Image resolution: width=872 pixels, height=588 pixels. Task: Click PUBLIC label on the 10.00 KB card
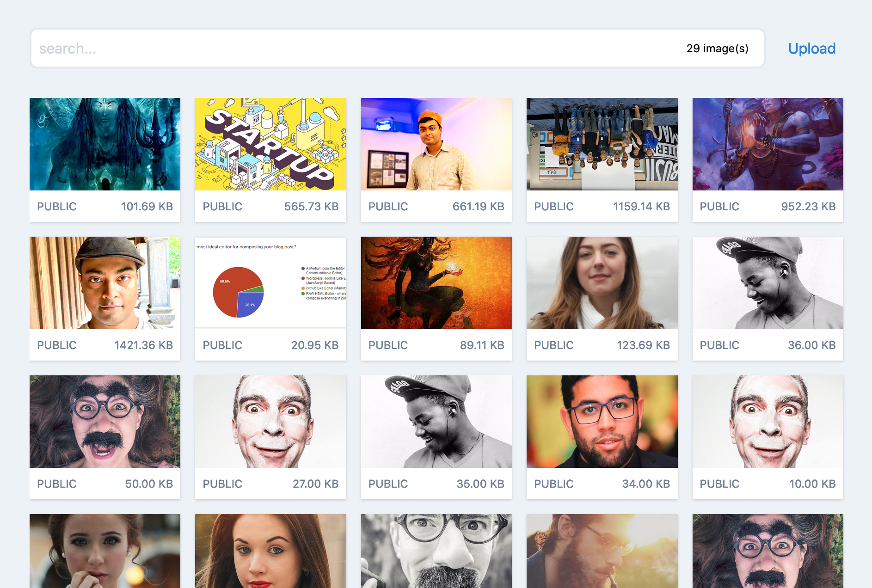pos(719,484)
